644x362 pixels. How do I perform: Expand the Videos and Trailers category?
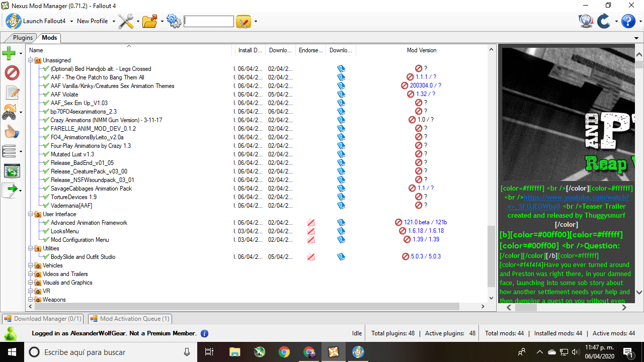[x=31, y=274]
